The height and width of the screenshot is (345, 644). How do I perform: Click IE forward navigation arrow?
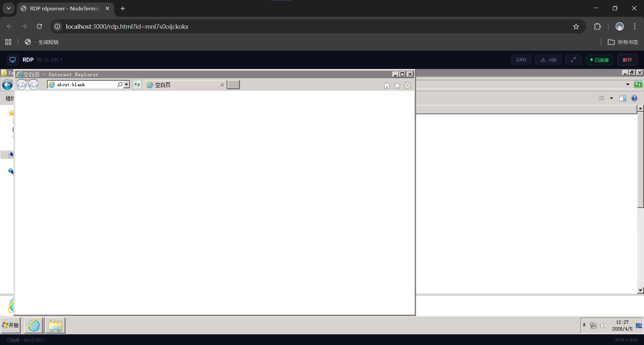click(x=33, y=85)
